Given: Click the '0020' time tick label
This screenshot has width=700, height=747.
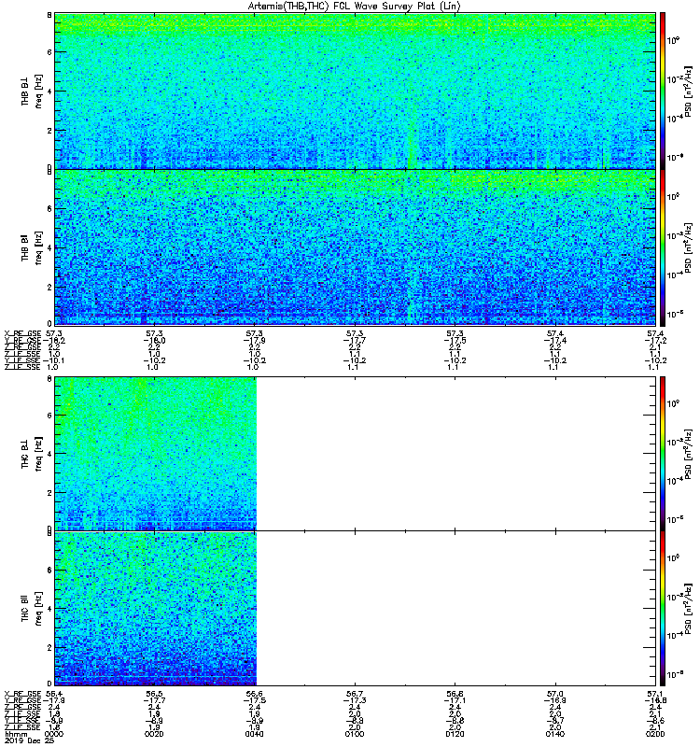Looking at the screenshot, I should click(x=154, y=734).
